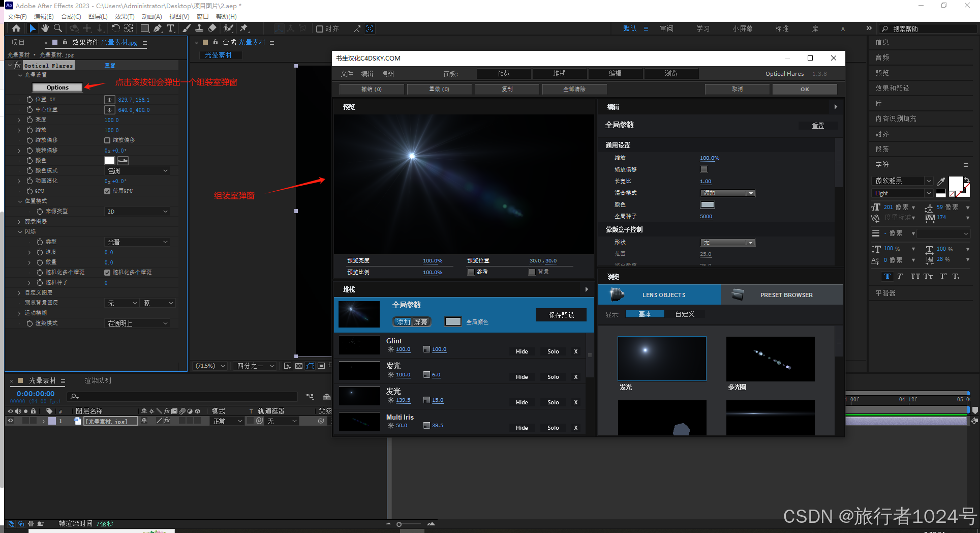Swap fill and stroke colors arrow
Screen dimensions: 980x533
(x=966, y=180)
